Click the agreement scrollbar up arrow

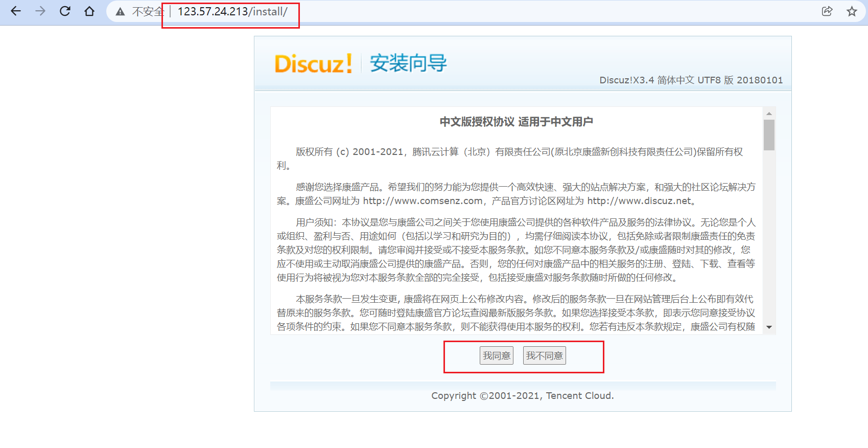pyautogui.click(x=769, y=113)
